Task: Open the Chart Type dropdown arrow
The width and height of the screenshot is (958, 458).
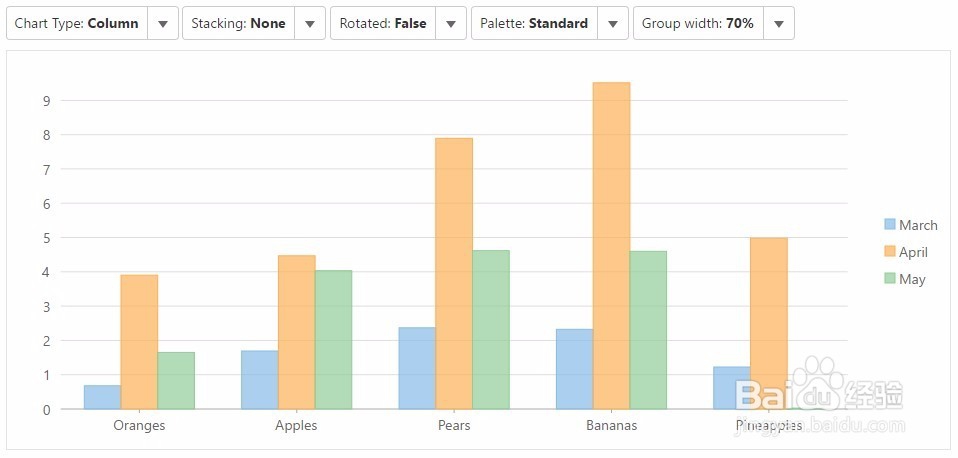Action: 163,24
